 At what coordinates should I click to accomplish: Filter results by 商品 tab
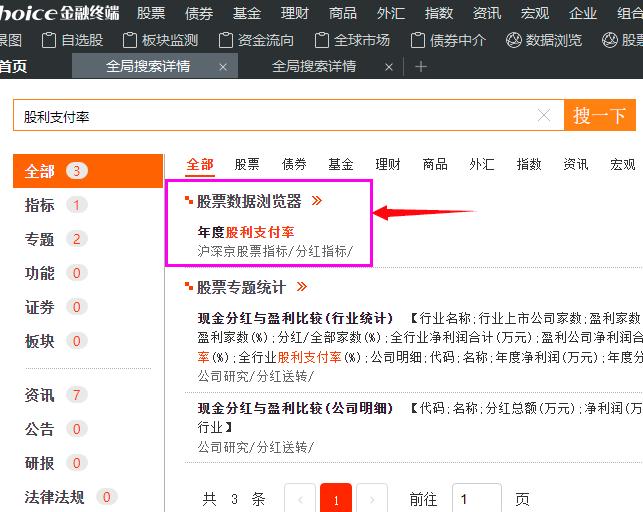[x=435, y=164]
